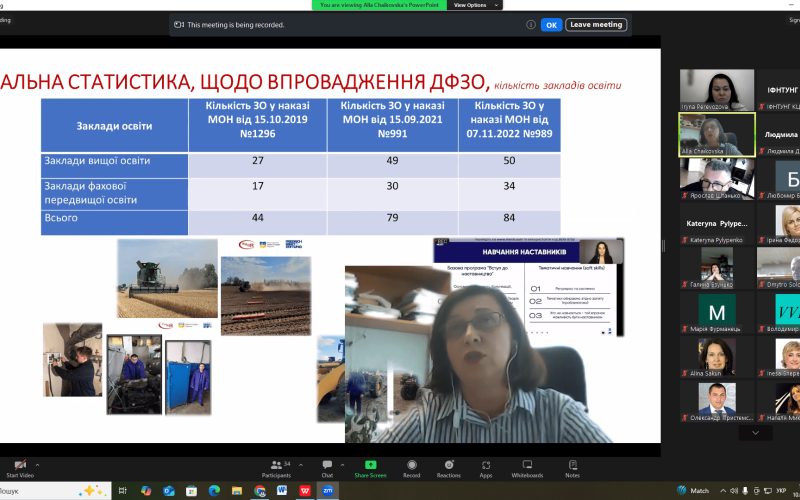Open Task View from the taskbar
The height and width of the screenshot is (500, 800).
click(x=122, y=491)
